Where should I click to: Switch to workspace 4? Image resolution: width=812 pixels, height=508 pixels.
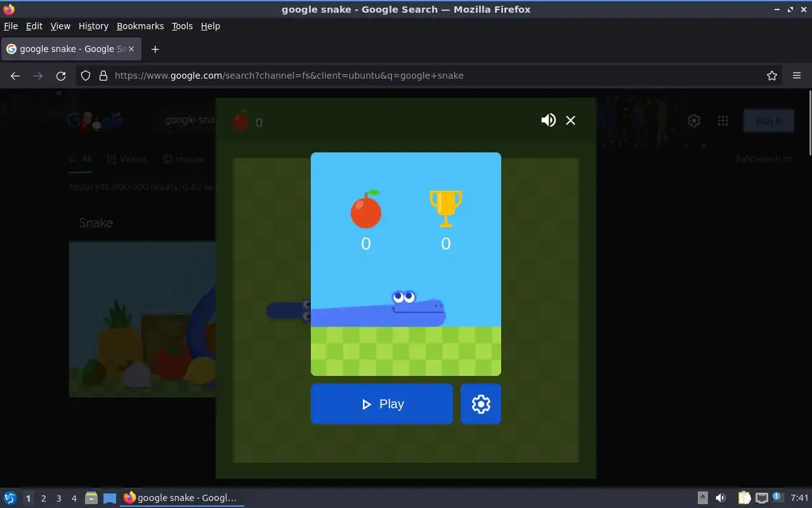point(74,498)
